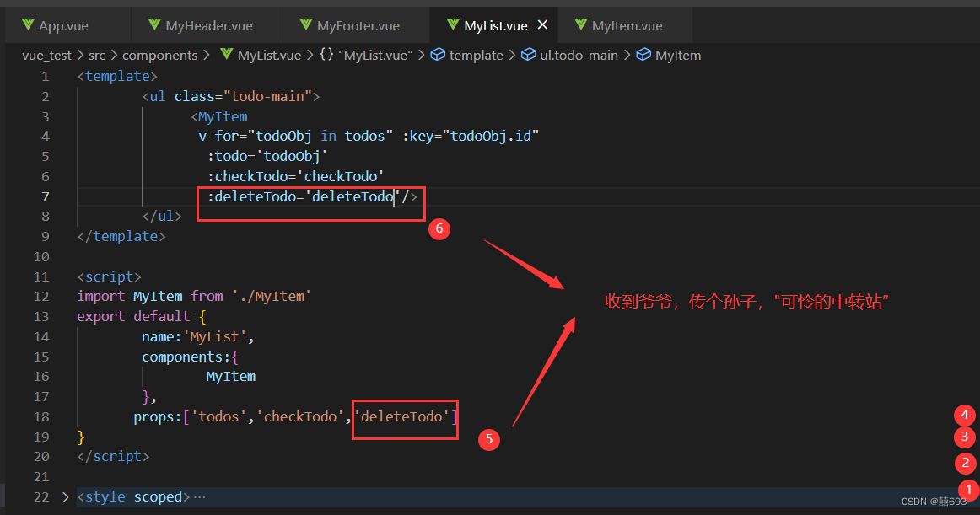This screenshot has height=515, width=980.
Task: Click line number 18 in the gutter
Action: [41, 416]
